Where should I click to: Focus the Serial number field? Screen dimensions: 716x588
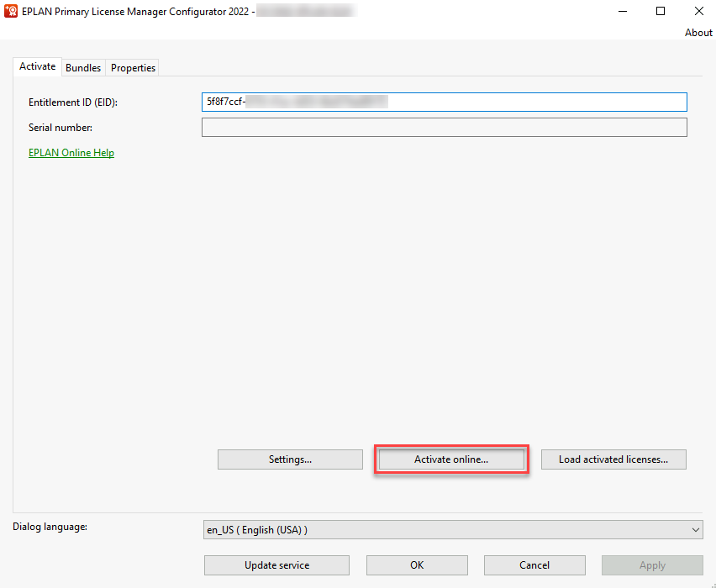pyautogui.click(x=444, y=128)
